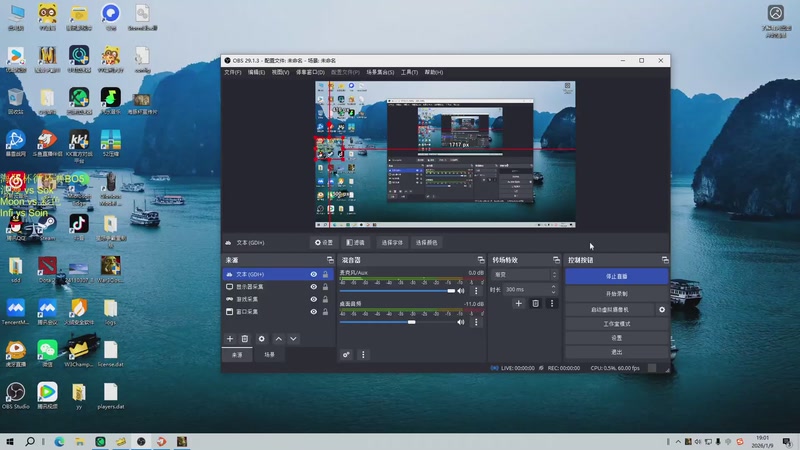Open the 文件(F) menu
The width and height of the screenshot is (800, 450).
pos(233,72)
